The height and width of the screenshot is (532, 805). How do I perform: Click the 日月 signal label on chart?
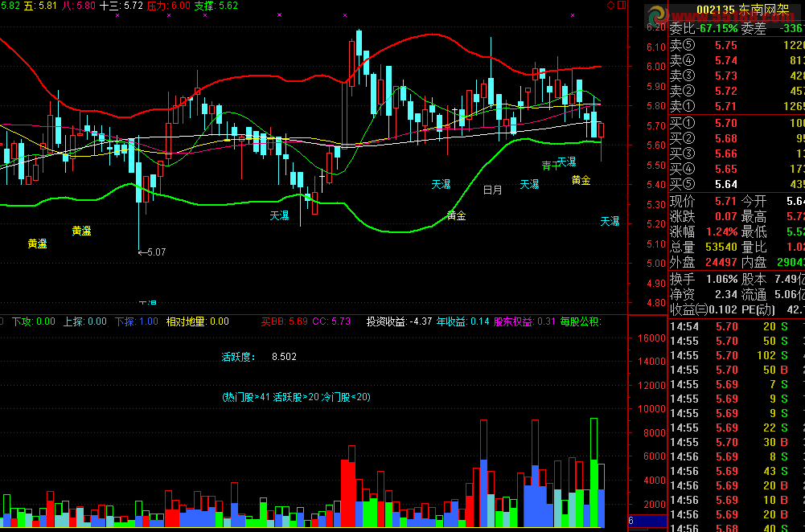(x=493, y=190)
